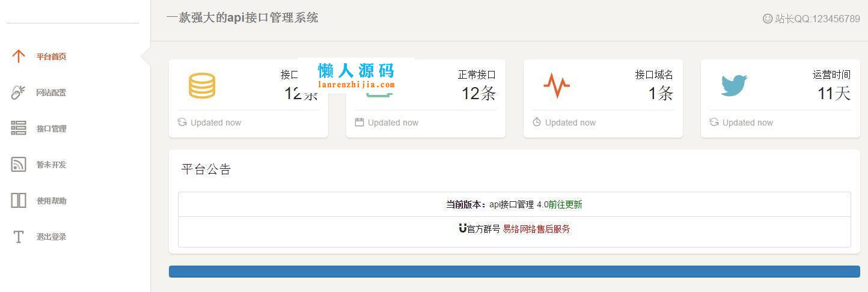This screenshot has height=292, width=868.
Task: Open 接口管理 in the sidebar
Action: [x=51, y=129]
